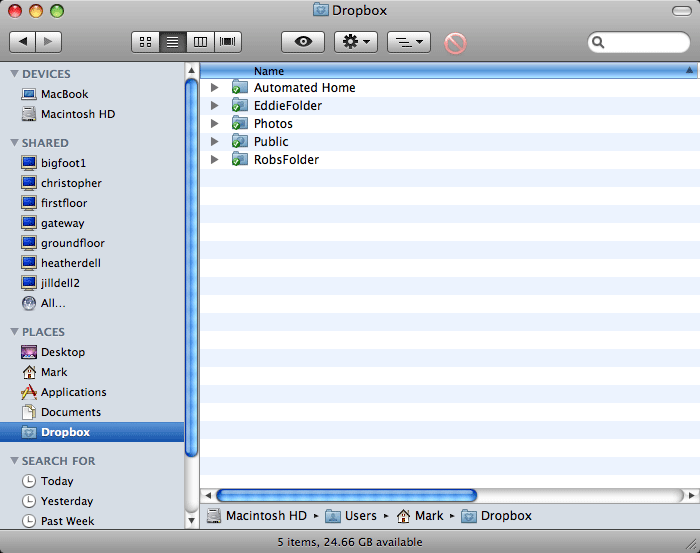Click the sidebar vertical scrollbar thumb

tap(192, 267)
